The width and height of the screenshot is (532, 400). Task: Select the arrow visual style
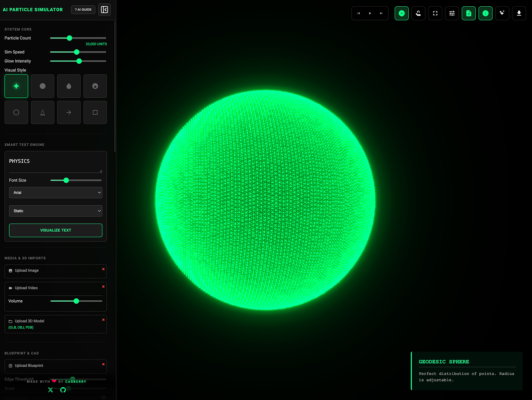[69, 112]
